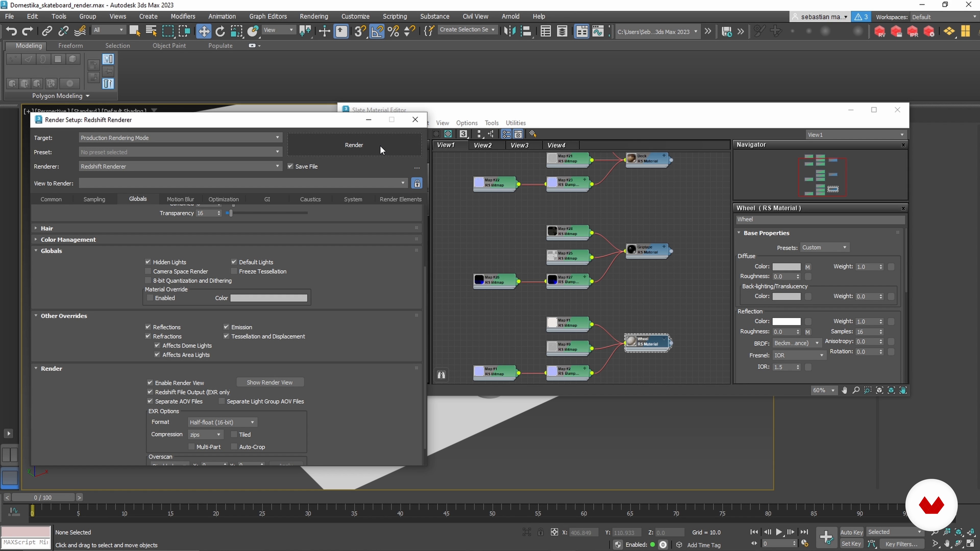Open the material Presets dropdown
Image resolution: width=980 pixels, height=551 pixels.
click(825, 247)
